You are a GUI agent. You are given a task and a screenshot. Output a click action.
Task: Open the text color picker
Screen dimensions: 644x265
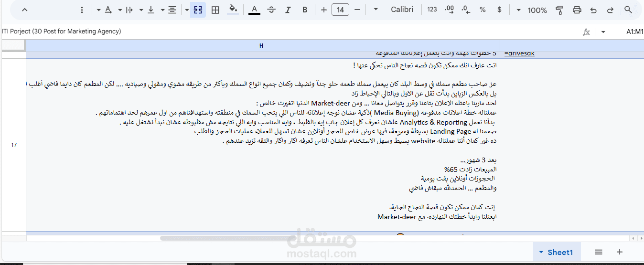[254, 10]
